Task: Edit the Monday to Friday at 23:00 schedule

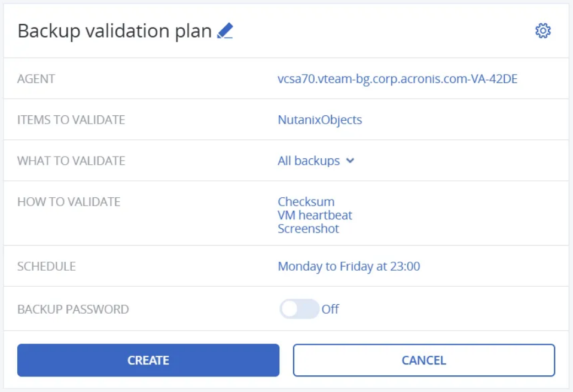Action: coord(349,266)
